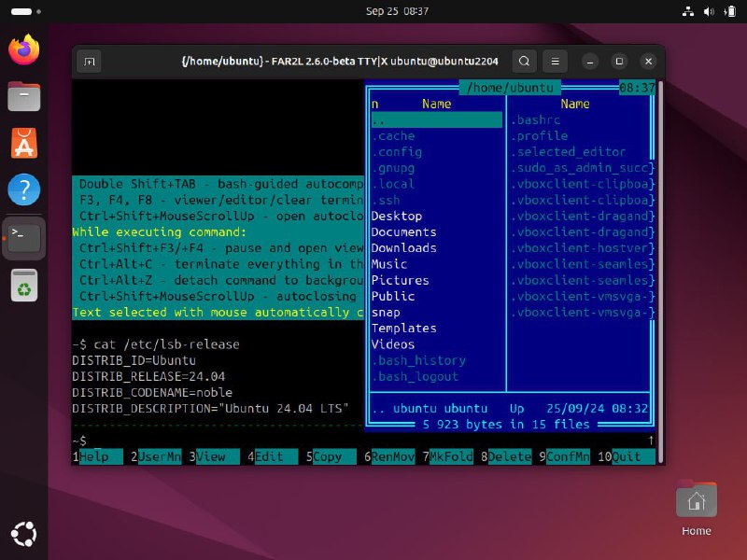Click the battery power icon

coord(730,11)
